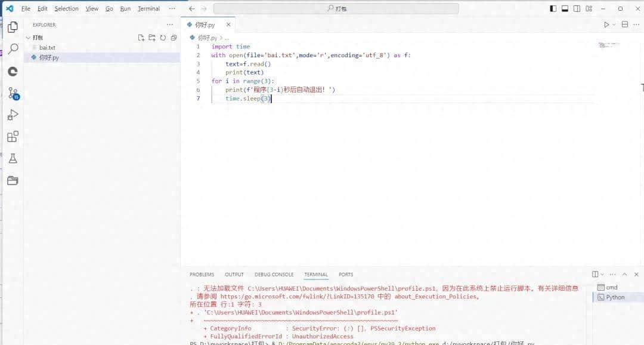Open the Testing view flask icon
This screenshot has width=644, height=345.
[13, 158]
